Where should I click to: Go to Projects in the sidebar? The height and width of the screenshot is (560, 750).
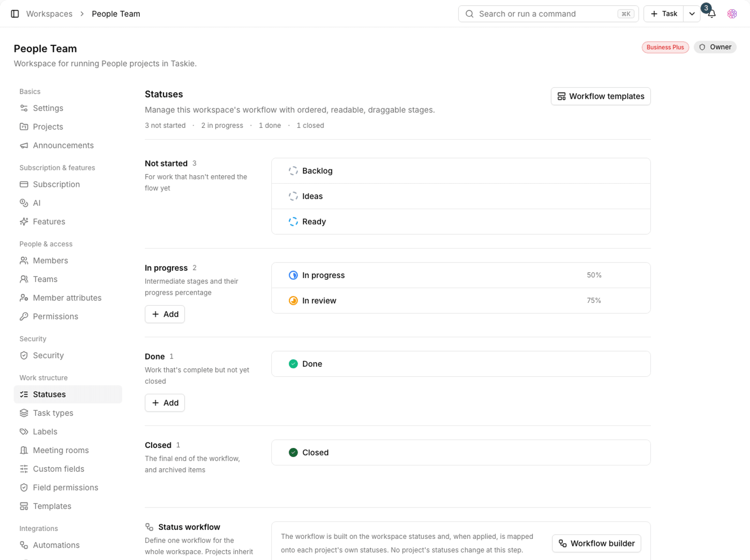pyautogui.click(x=68, y=127)
